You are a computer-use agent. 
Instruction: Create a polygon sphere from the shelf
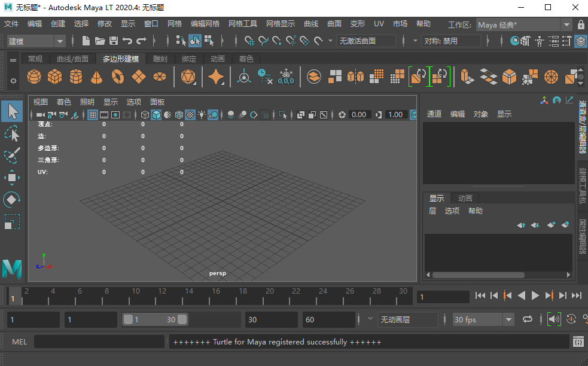tap(34, 77)
